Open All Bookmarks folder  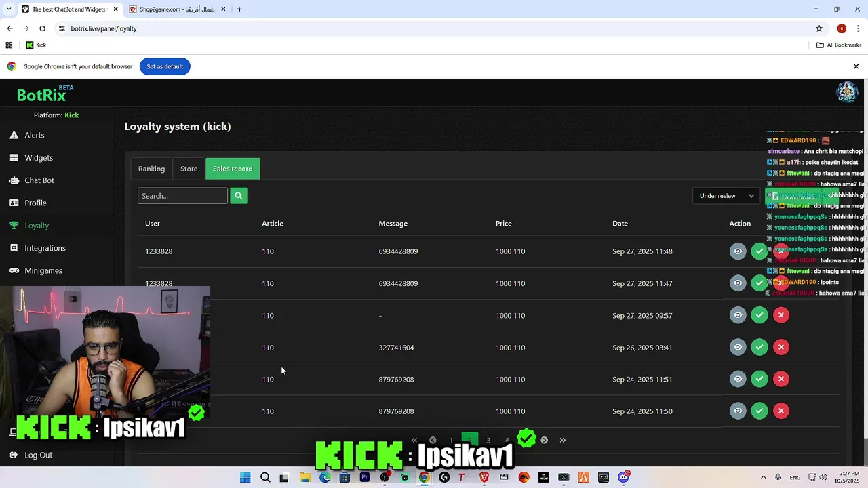(839, 45)
